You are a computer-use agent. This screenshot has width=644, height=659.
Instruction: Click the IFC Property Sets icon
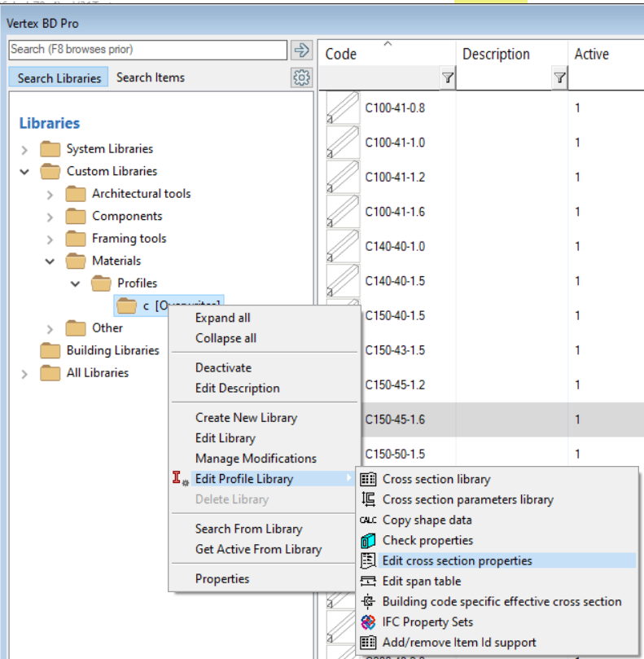coord(368,622)
